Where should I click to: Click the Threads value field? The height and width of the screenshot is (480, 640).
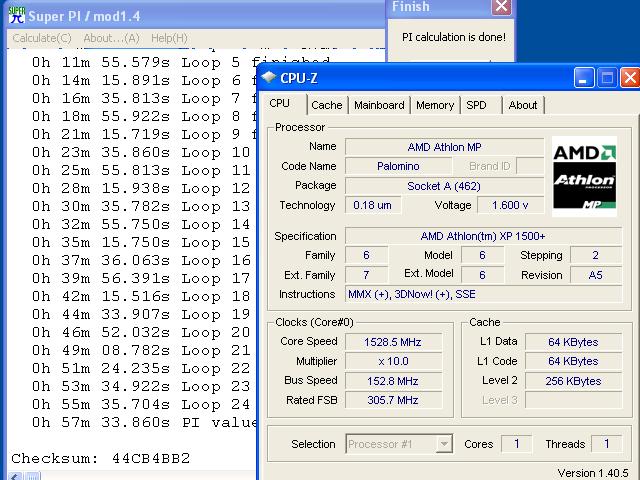click(607, 444)
